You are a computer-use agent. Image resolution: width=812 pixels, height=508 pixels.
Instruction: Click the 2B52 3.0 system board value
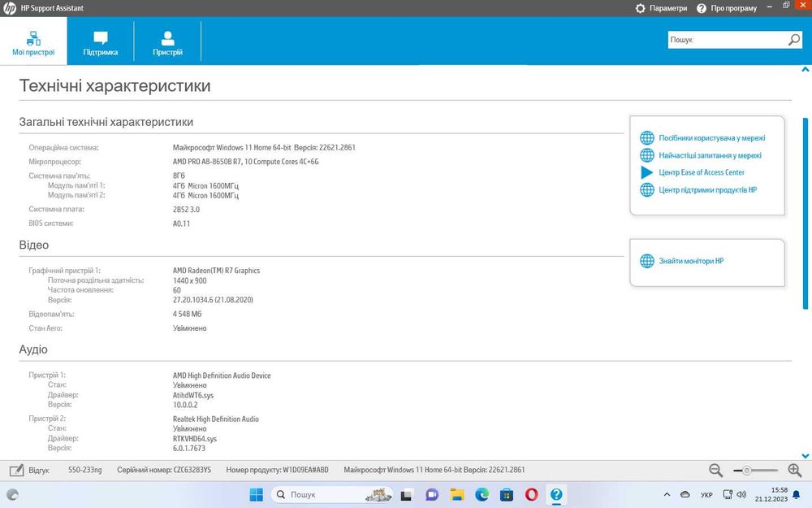pos(186,210)
